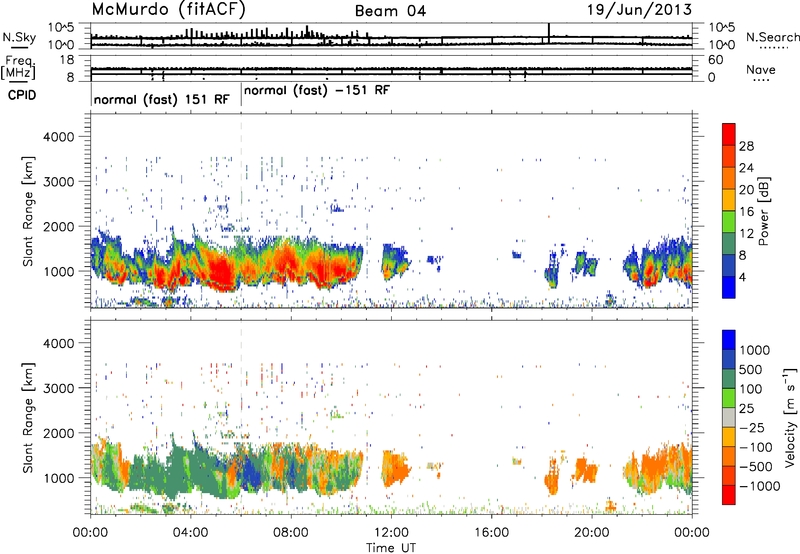
Task: Click the -1000 label on Velocity colorbar
Action: [x=759, y=486]
